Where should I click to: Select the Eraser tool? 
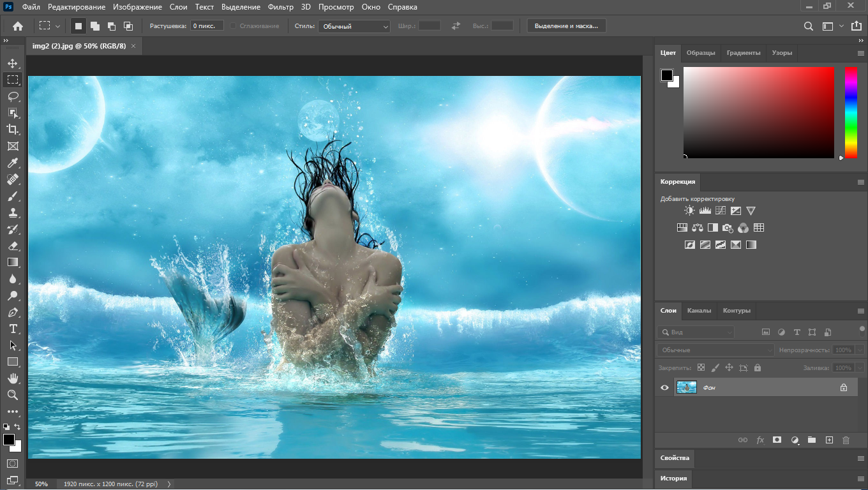click(13, 246)
